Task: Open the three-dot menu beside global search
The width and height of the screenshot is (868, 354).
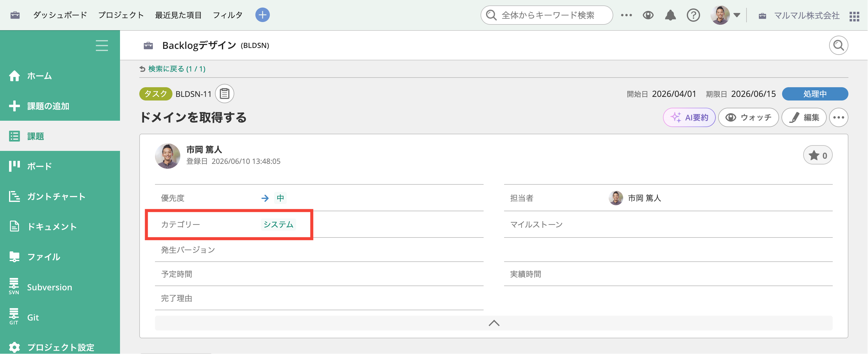Action: pyautogui.click(x=627, y=15)
